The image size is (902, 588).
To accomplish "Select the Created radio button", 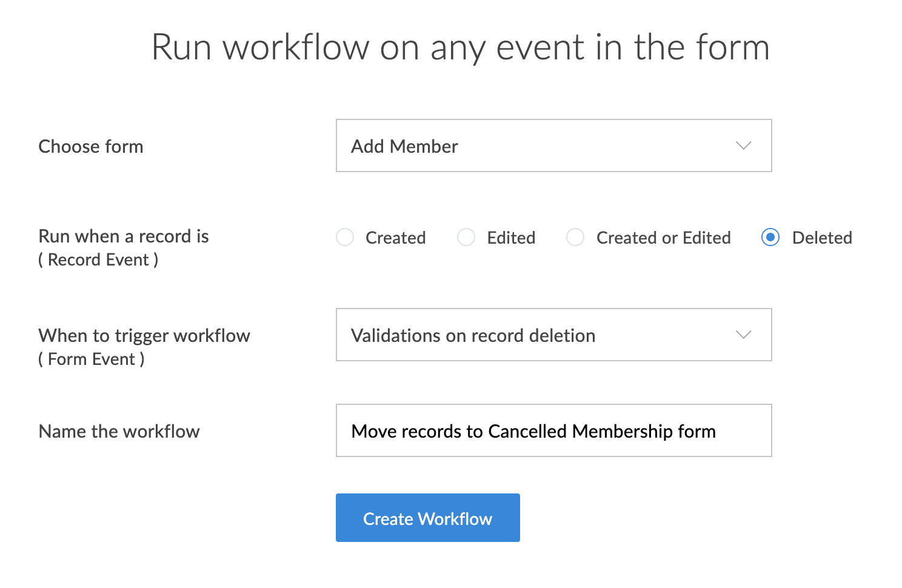I will [345, 238].
